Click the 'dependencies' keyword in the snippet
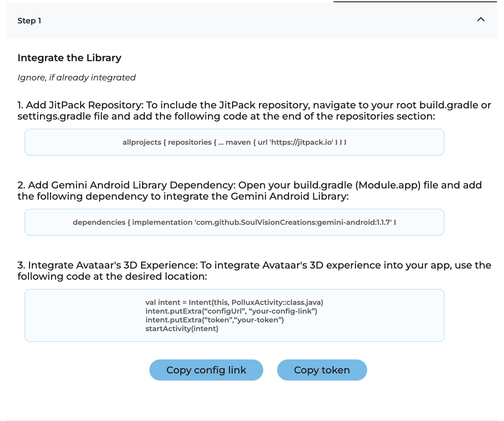Image resolution: width=504 pixels, height=421 pixels. tap(99, 222)
